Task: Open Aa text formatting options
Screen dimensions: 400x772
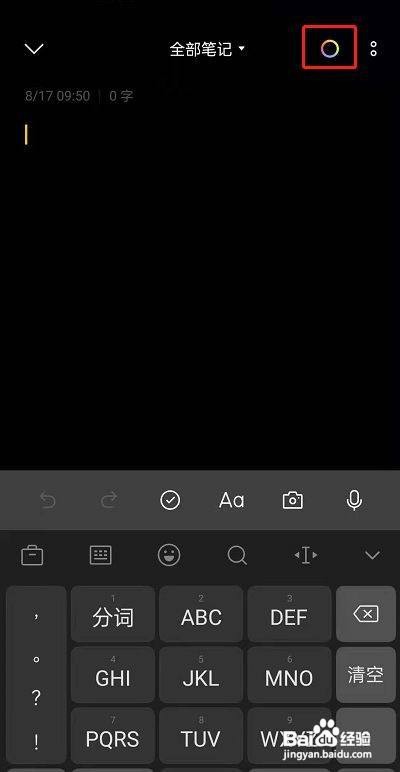Action: click(232, 500)
